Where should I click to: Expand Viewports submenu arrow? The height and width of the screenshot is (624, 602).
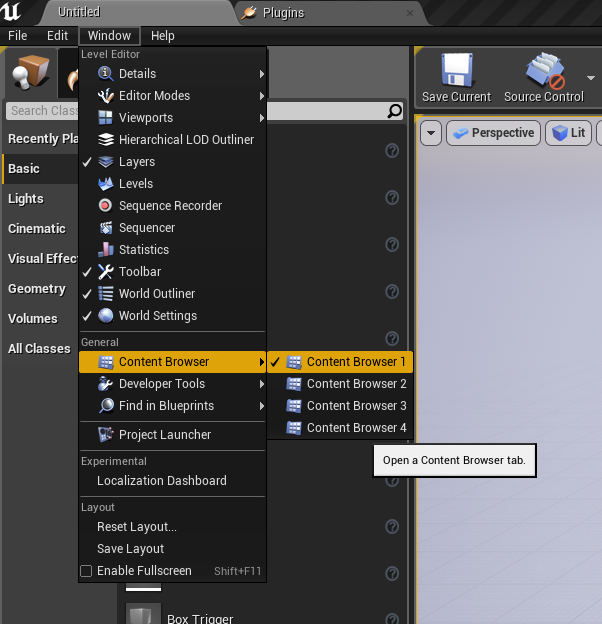pyautogui.click(x=261, y=118)
